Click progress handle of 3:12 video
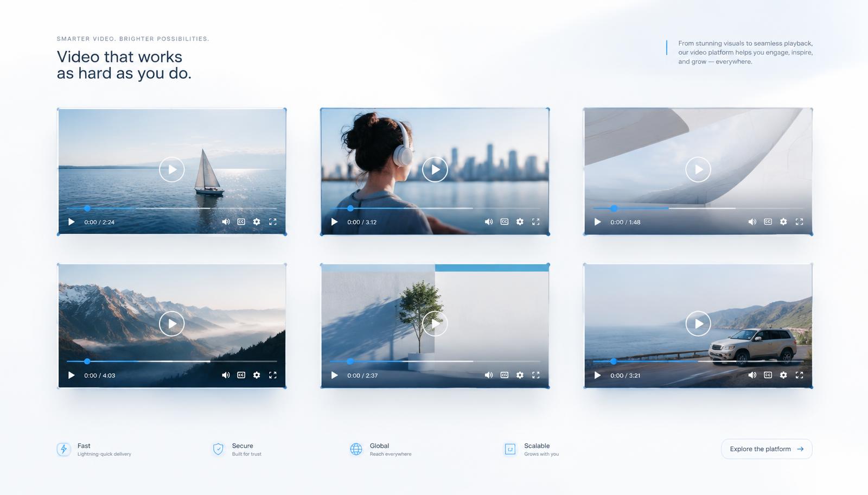Screen dimensions: 868x495 [350, 208]
